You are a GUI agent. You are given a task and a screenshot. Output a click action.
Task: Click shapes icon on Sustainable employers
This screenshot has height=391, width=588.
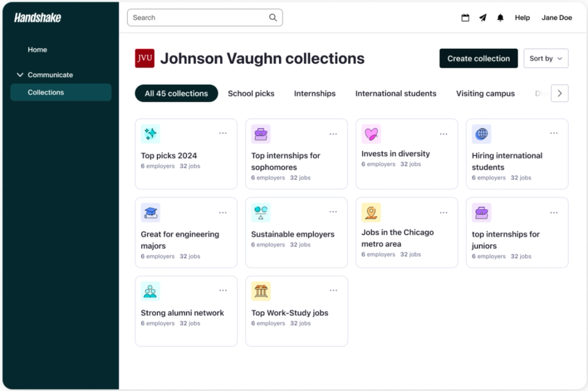click(x=261, y=212)
